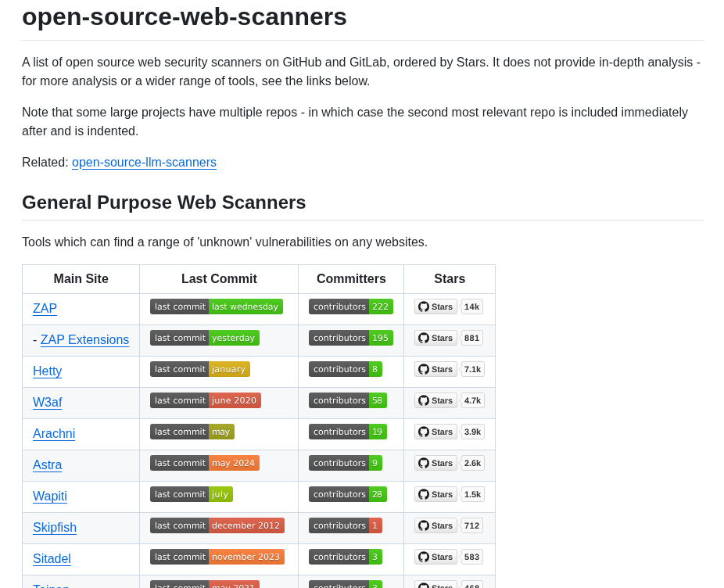Click Arachni's 'may' last commit badge
724x588 pixels.
pos(192,432)
